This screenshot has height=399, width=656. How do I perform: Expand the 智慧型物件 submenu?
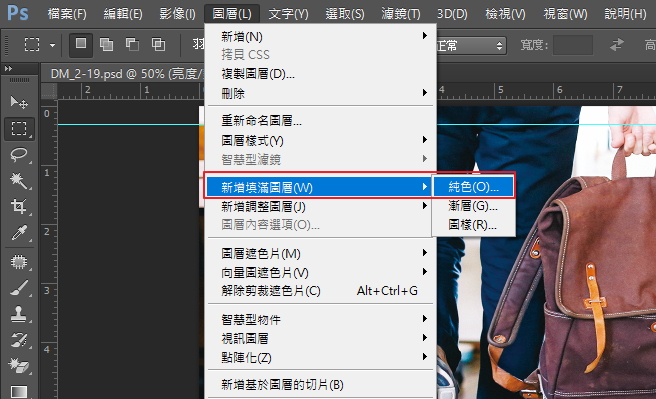320,320
